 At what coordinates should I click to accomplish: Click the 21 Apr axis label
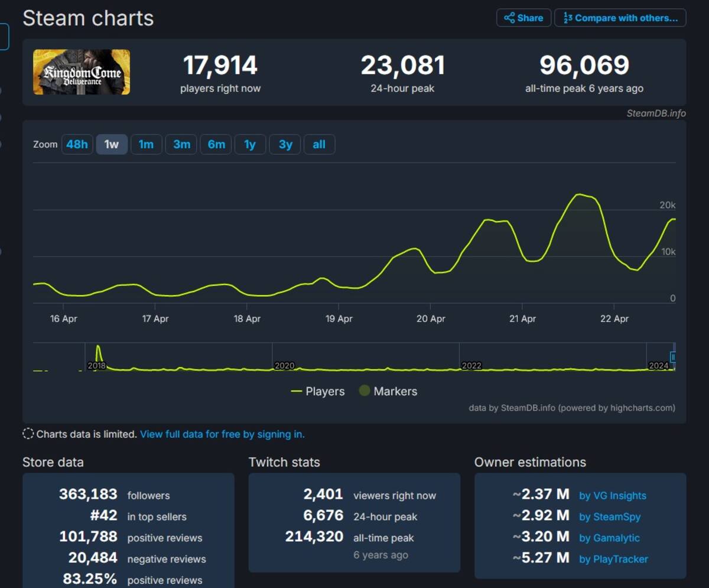tap(522, 319)
